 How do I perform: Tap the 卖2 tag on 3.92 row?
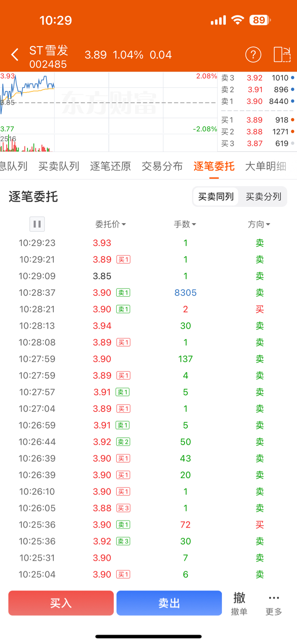tap(123, 442)
